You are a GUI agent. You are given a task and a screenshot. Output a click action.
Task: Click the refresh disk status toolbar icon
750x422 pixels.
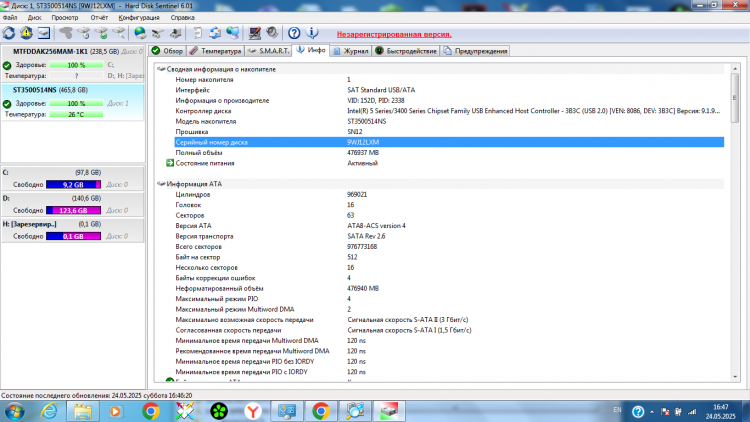pos(9,33)
